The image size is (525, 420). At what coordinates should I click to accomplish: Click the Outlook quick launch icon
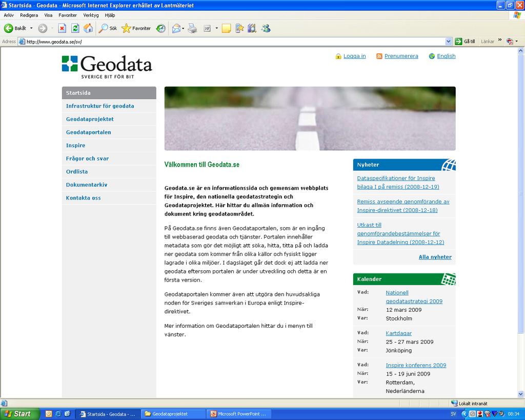(x=49, y=414)
